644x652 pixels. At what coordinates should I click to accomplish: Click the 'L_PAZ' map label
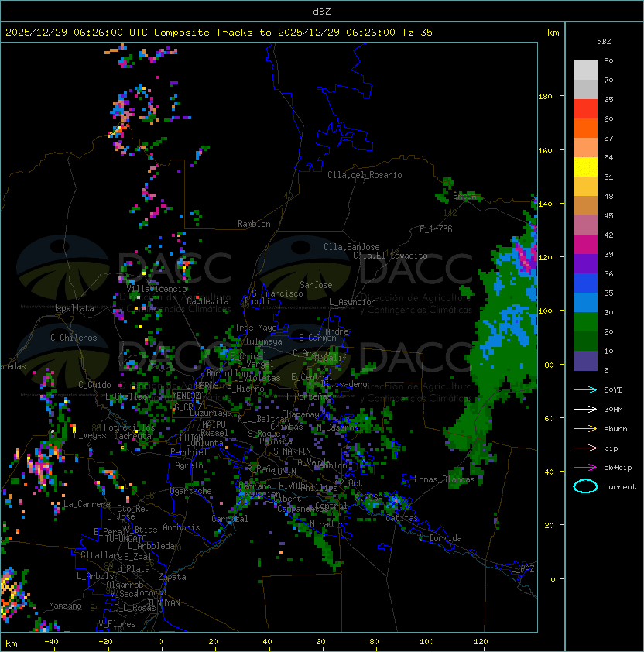pos(522,569)
